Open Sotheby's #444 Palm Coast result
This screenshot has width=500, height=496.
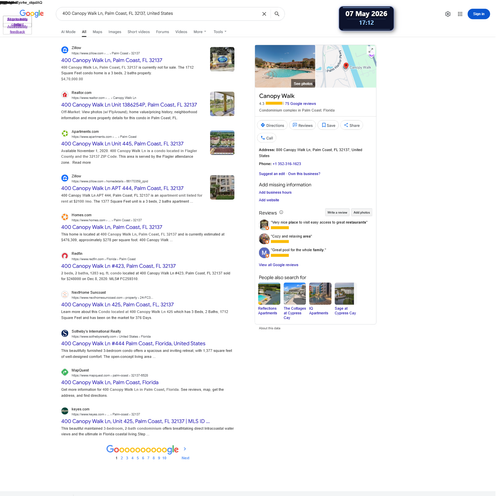coord(133,343)
